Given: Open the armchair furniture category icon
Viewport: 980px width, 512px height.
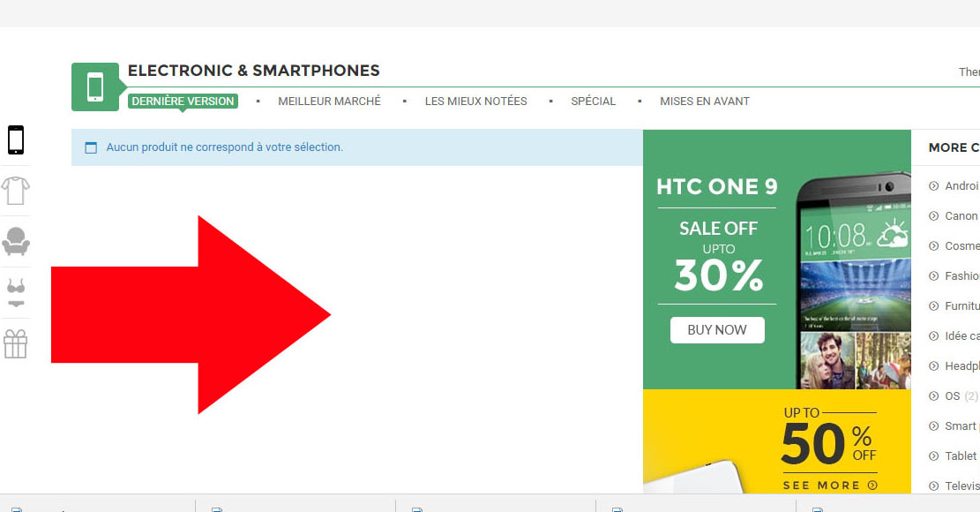Looking at the screenshot, I should pyautogui.click(x=15, y=241).
